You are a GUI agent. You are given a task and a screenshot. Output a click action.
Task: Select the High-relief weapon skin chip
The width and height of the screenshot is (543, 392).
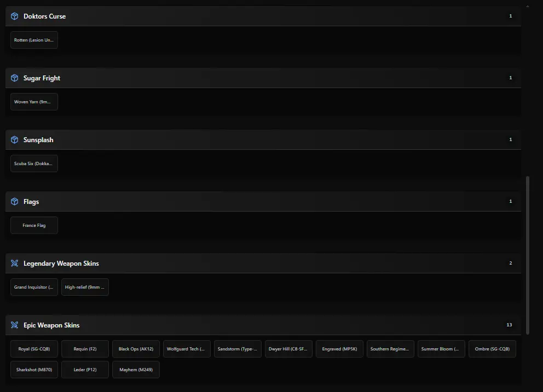click(x=85, y=287)
